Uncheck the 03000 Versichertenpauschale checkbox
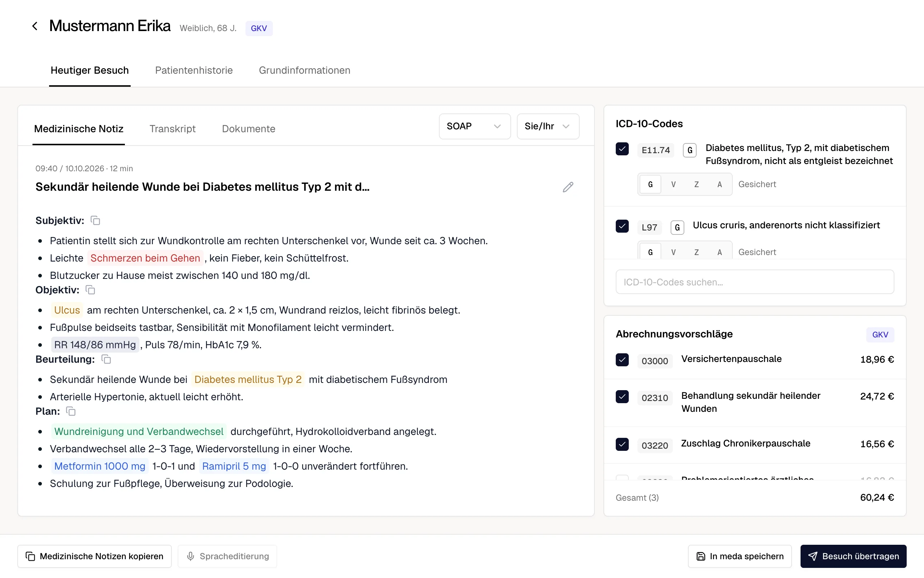Viewport: 924px width, 578px height. pyautogui.click(x=622, y=360)
